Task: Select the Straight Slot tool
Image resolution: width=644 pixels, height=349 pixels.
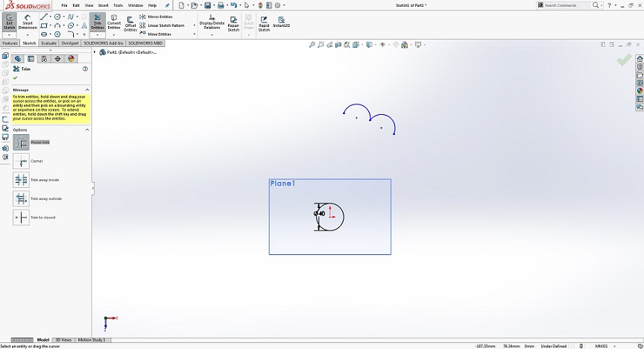Action: [x=44, y=34]
